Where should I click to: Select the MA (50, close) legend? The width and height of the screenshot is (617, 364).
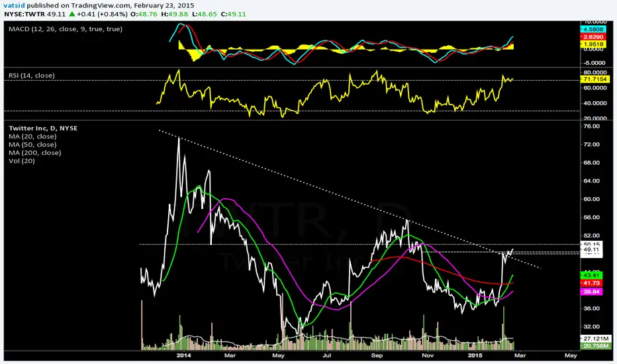32,145
